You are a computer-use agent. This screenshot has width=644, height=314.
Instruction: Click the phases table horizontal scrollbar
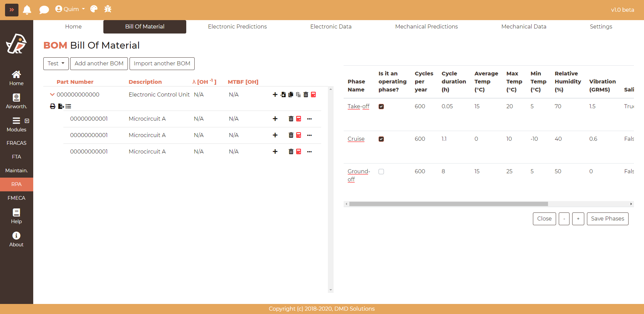pyautogui.click(x=448, y=204)
